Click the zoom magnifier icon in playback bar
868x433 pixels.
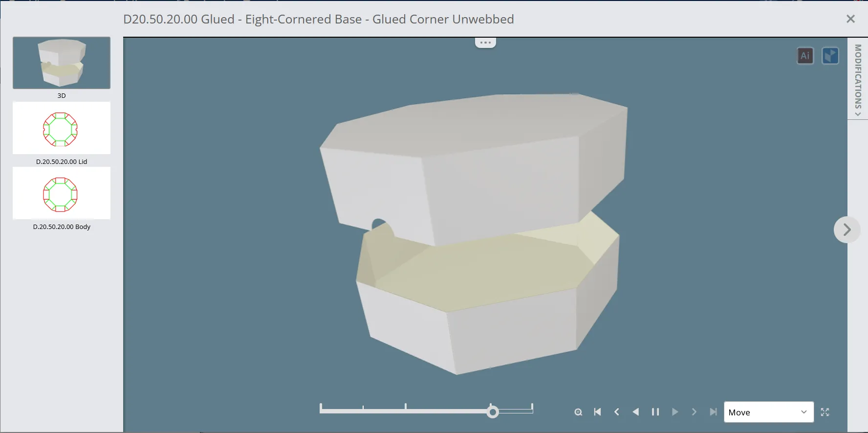(578, 412)
